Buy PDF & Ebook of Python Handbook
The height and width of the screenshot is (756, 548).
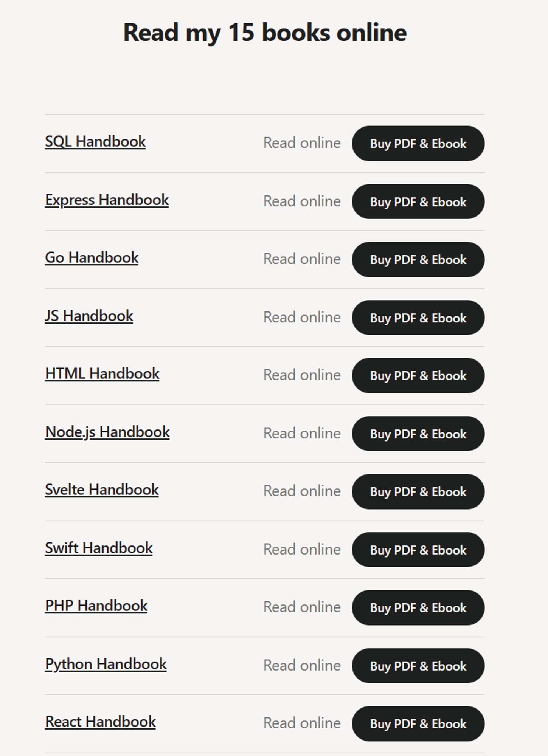pos(418,666)
